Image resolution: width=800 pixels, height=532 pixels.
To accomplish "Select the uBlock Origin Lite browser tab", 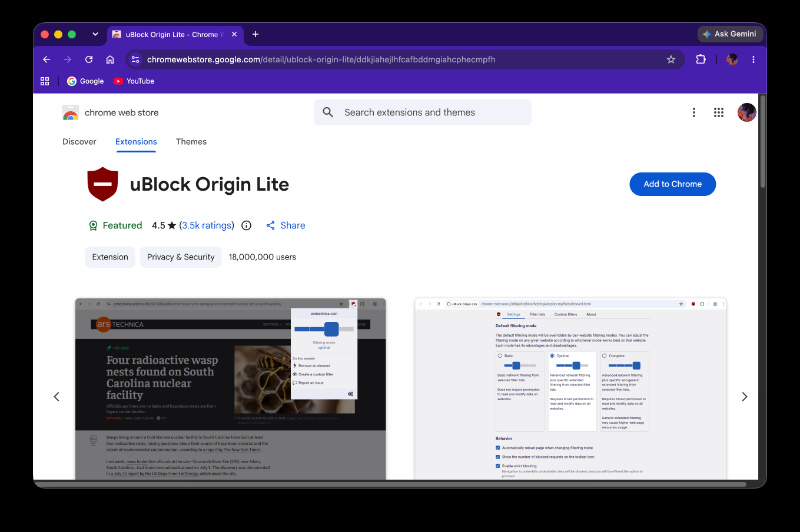I will coord(175,34).
